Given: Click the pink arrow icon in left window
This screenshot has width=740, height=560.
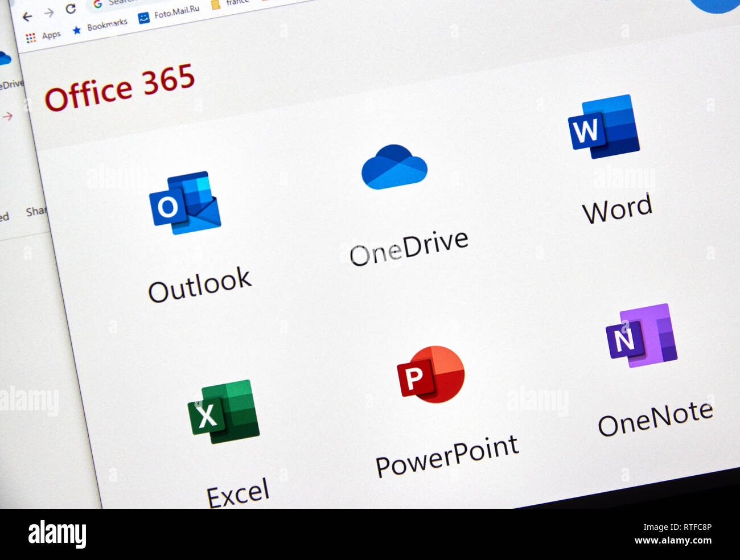Looking at the screenshot, I should pyautogui.click(x=7, y=116).
